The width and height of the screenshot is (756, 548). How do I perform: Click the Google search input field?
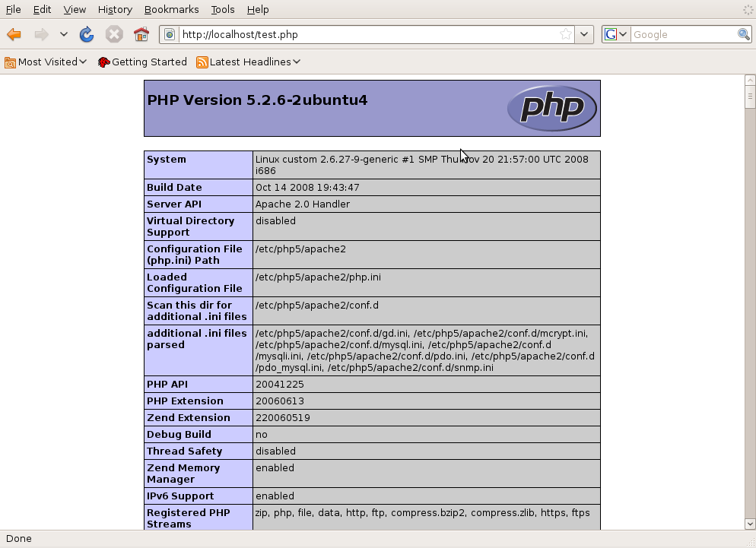[x=685, y=35]
